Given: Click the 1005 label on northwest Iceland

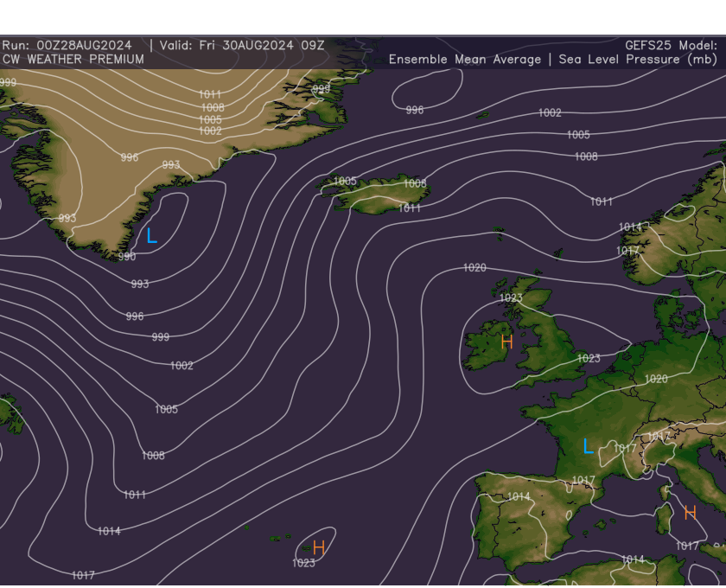Looking at the screenshot, I should click(346, 181).
